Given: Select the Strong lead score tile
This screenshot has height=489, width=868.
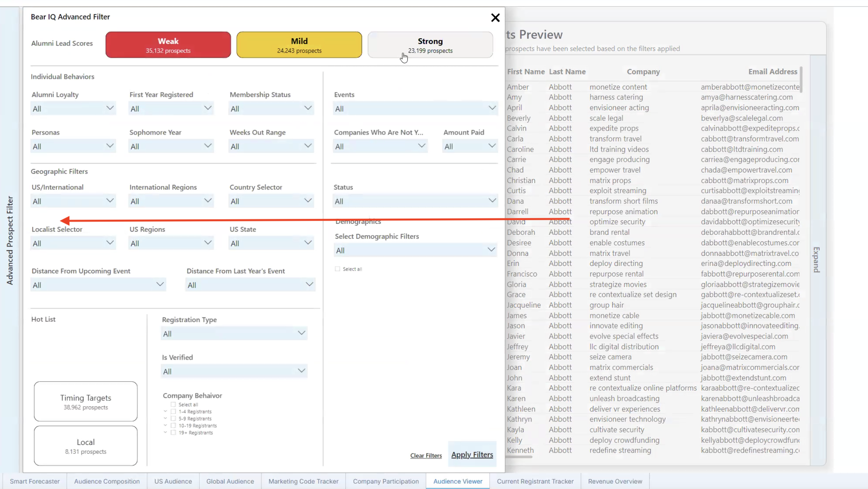Looking at the screenshot, I should (x=430, y=45).
